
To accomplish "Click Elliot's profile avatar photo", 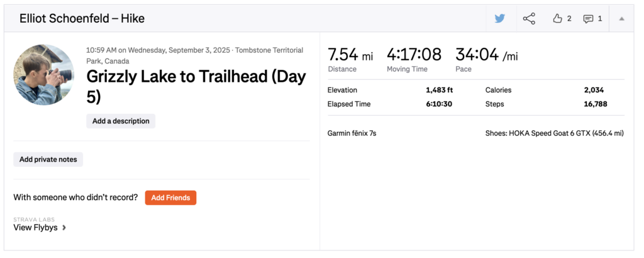I will [x=43, y=74].
